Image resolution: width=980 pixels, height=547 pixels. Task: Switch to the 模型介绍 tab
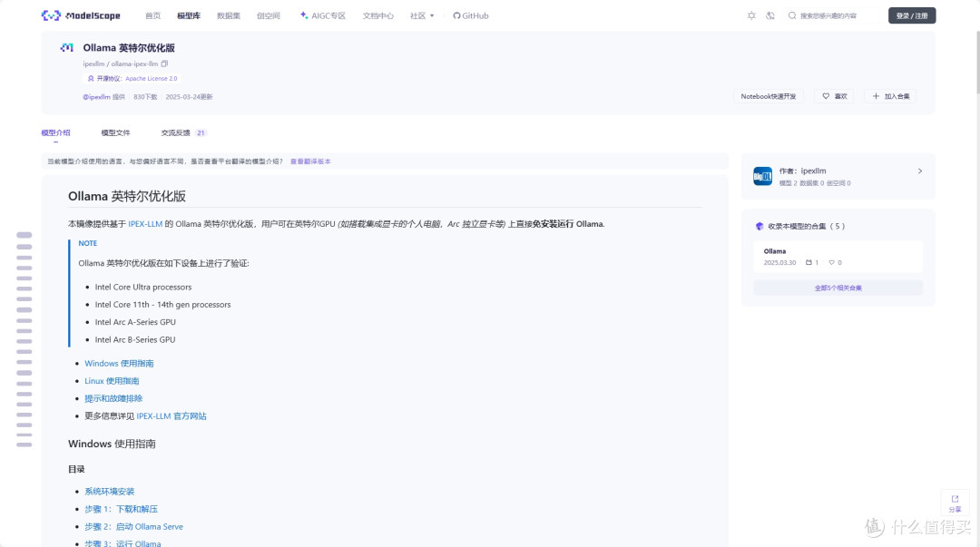point(55,132)
